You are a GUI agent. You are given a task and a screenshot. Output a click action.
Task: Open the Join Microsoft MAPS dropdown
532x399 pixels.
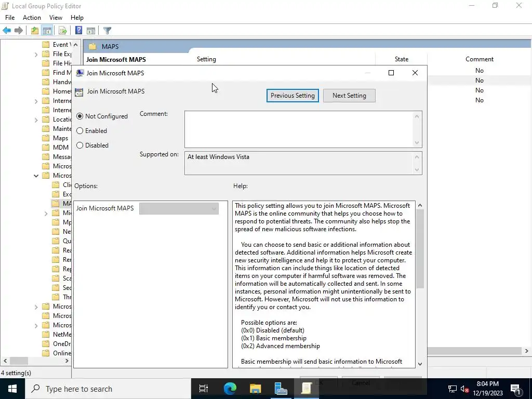[179, 208]
